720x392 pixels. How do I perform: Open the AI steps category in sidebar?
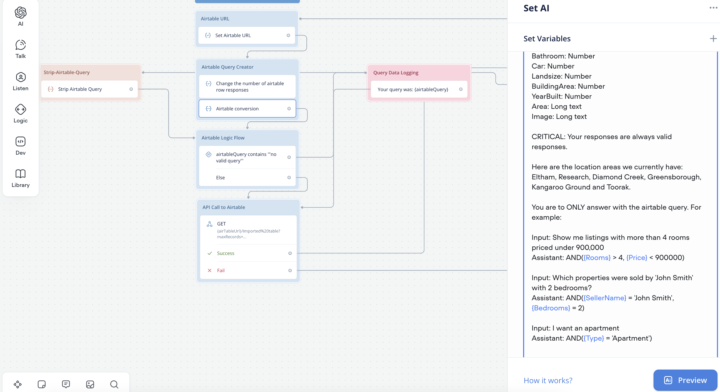[20, 16]
